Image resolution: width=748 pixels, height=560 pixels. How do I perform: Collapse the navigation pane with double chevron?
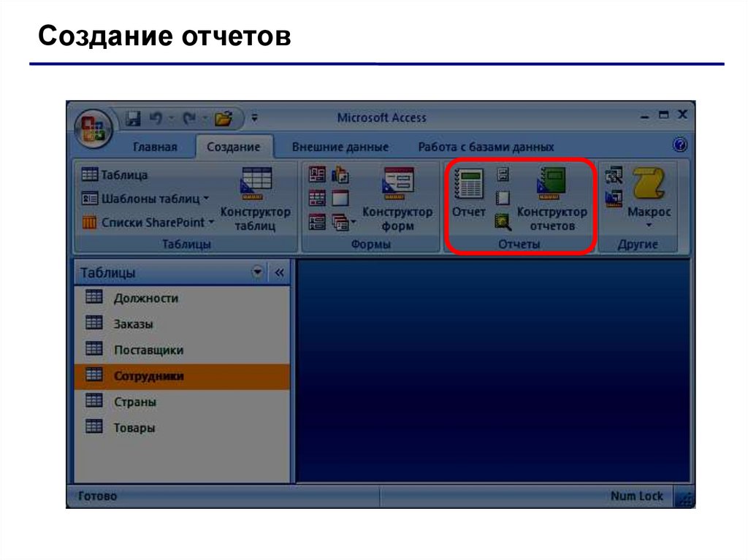click(x=280, y=272)
